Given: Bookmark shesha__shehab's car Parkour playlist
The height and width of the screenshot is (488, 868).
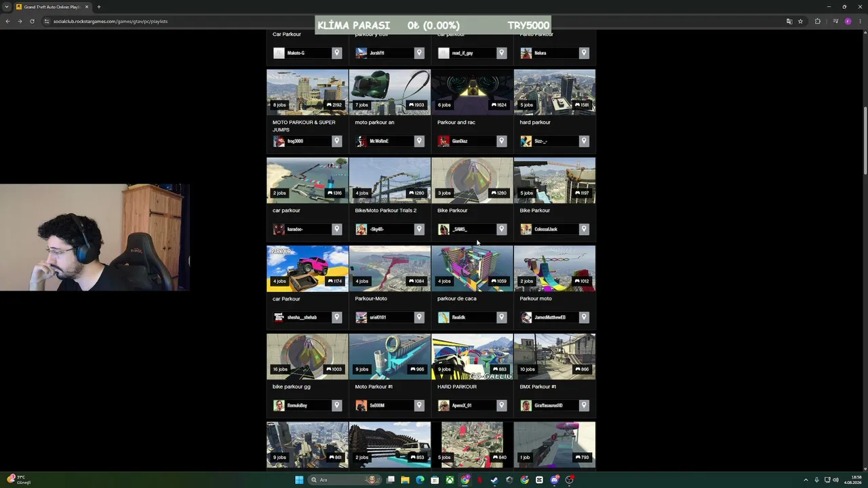Looking at the screenshot, I should point(336,317).
